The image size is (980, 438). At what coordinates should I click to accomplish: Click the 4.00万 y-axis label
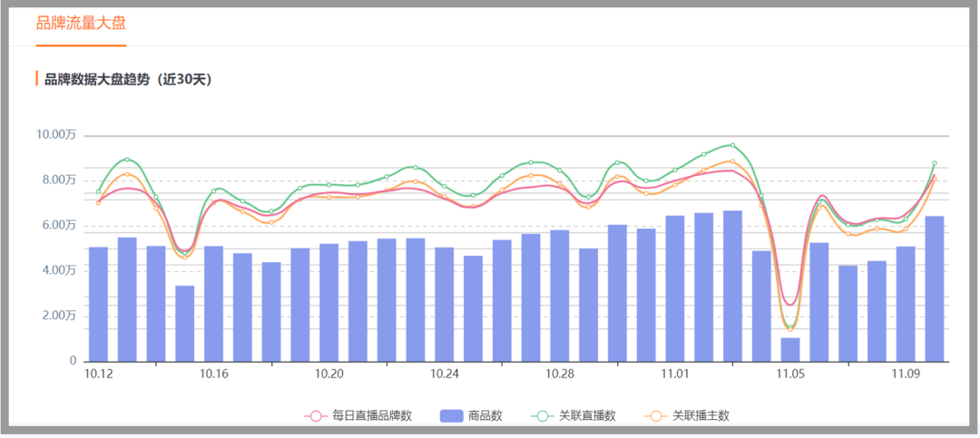59,270
